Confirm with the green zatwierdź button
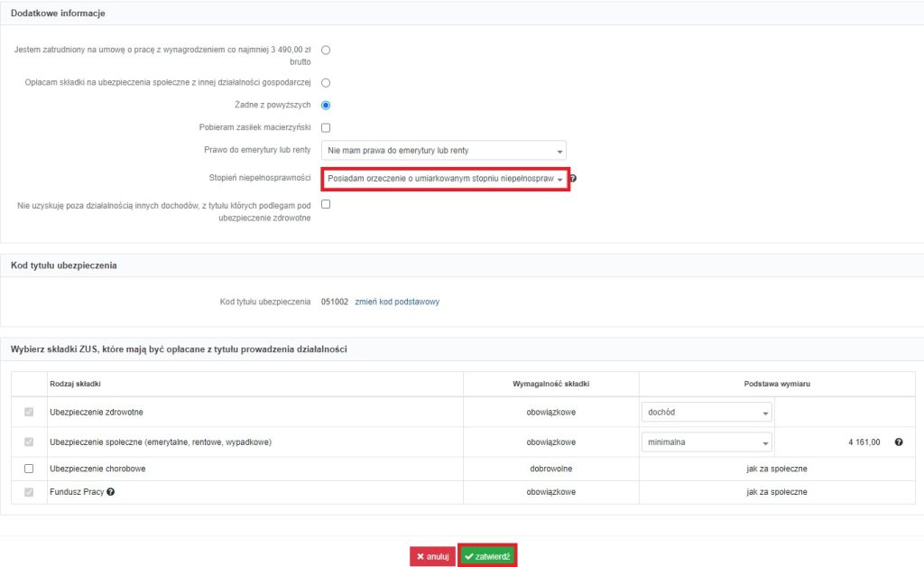The height and width of the screenshot is (567, 924). tap(487, 556)
